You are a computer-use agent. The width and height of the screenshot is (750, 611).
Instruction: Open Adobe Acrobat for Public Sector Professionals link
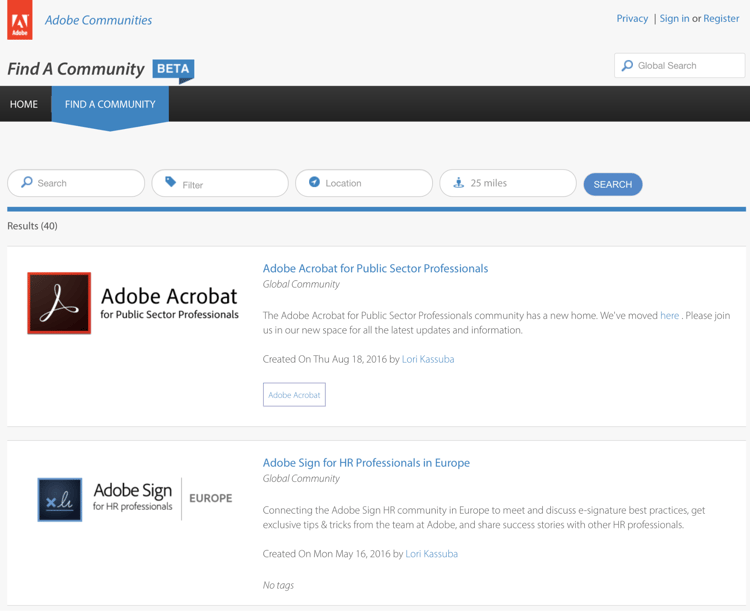click(375, 268)
